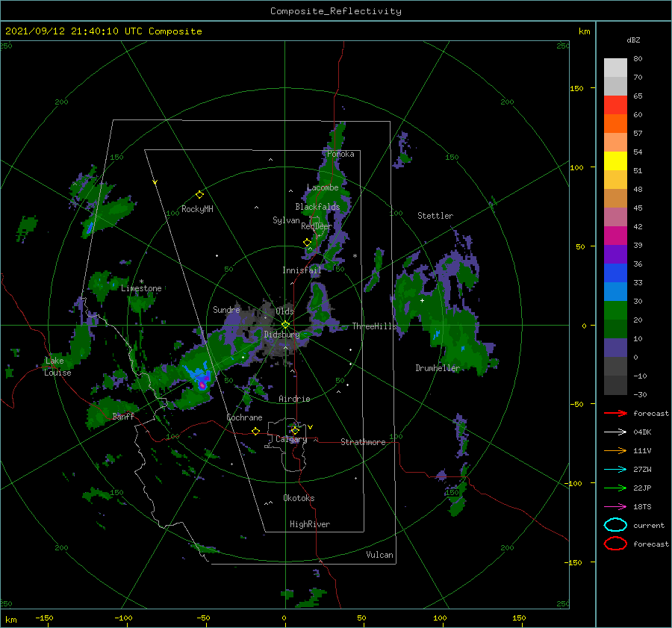Click the Sylvan label
The height and width of the screenshot is (628, 672).
point(286,220)
